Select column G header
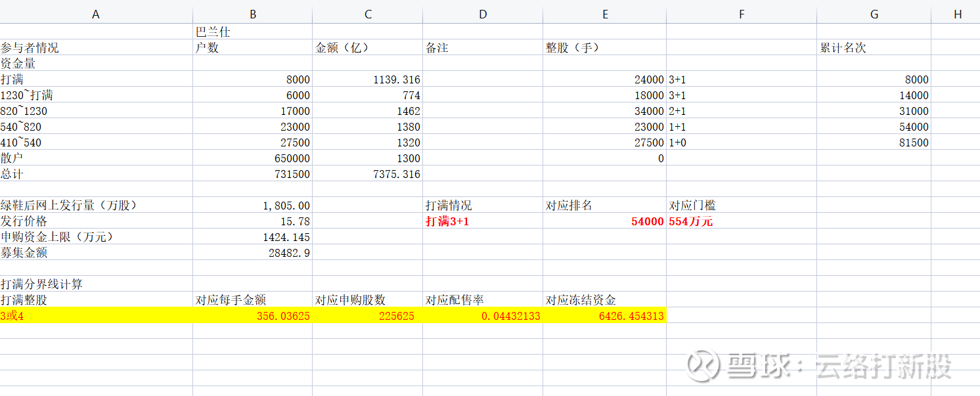The height and width of the screenshot is (396, 980). (874, 14)
